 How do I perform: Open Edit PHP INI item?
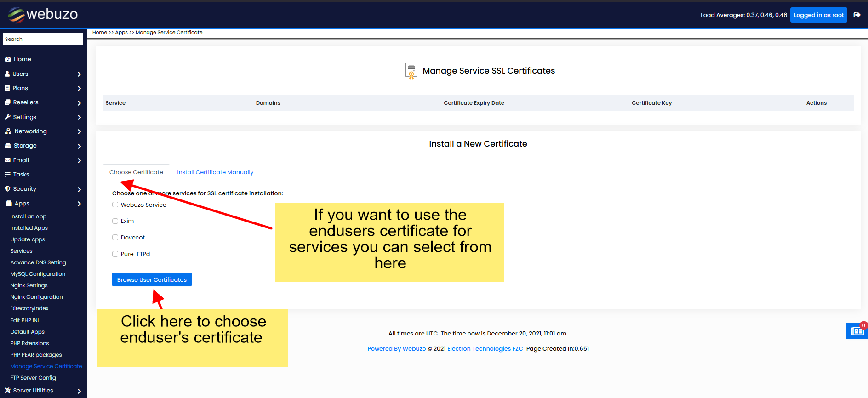click(x=24, y=320)
